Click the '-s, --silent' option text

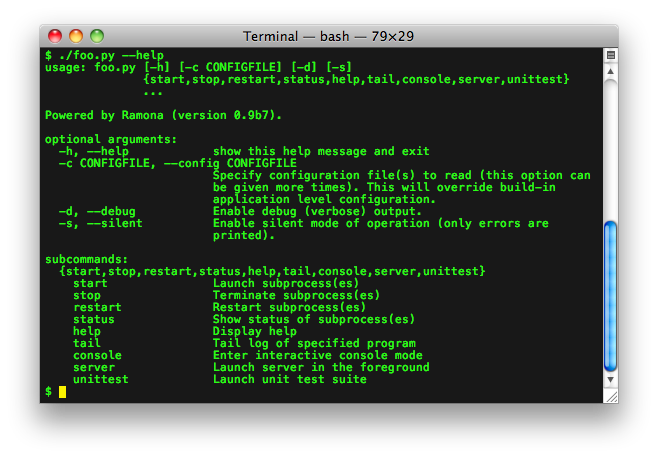[101, 224]
